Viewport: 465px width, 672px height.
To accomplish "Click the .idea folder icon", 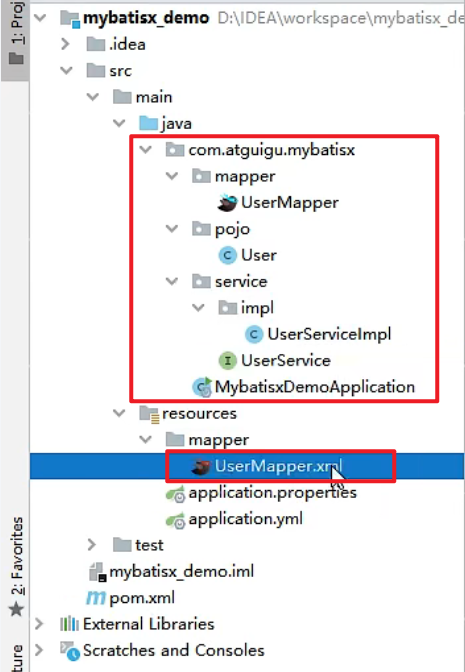I will tap(96, 44).
